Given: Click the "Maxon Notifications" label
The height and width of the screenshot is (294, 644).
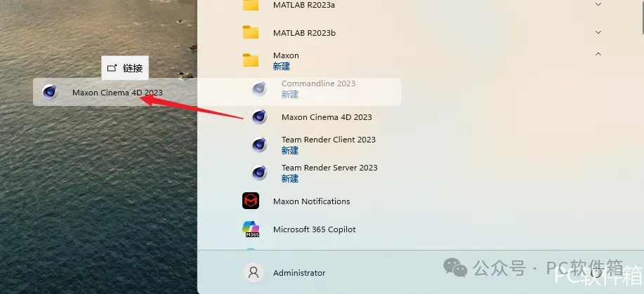Looking at the screenshot, I should coord(311,201).
